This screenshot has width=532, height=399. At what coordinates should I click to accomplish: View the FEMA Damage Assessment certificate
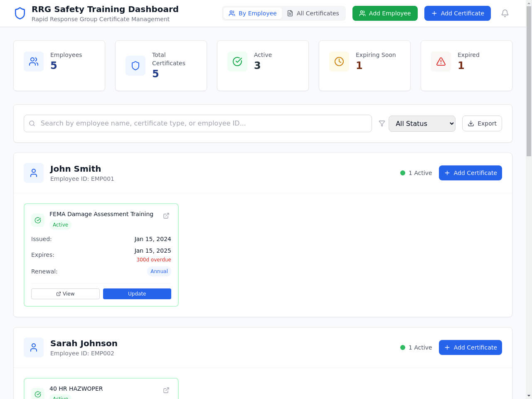tap(65, 294)
